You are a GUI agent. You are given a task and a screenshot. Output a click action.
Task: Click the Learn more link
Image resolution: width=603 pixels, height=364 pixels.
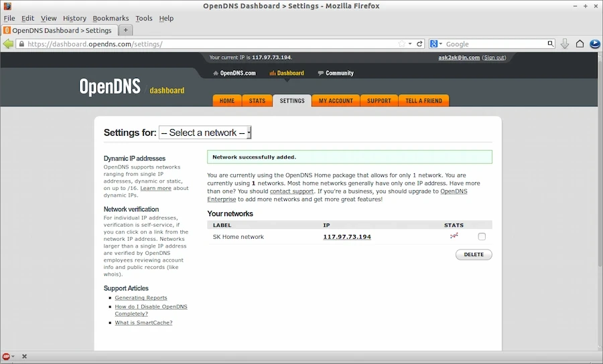(155, 188)
